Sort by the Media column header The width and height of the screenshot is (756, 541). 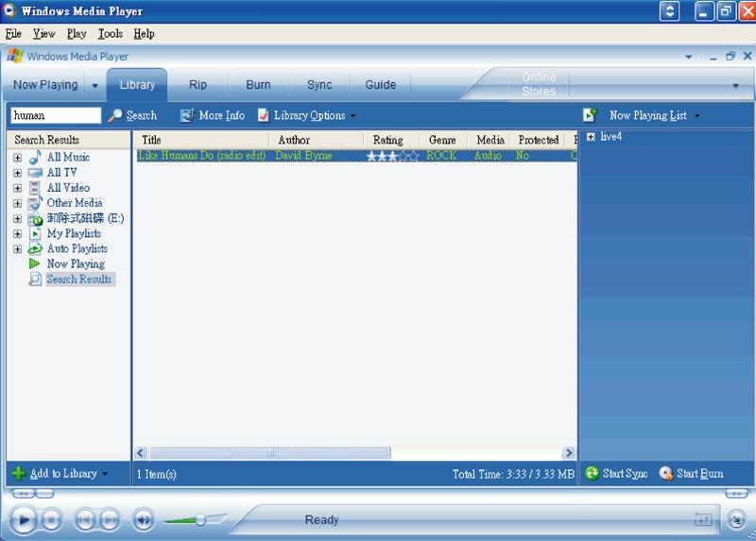(x=490, y=140)
